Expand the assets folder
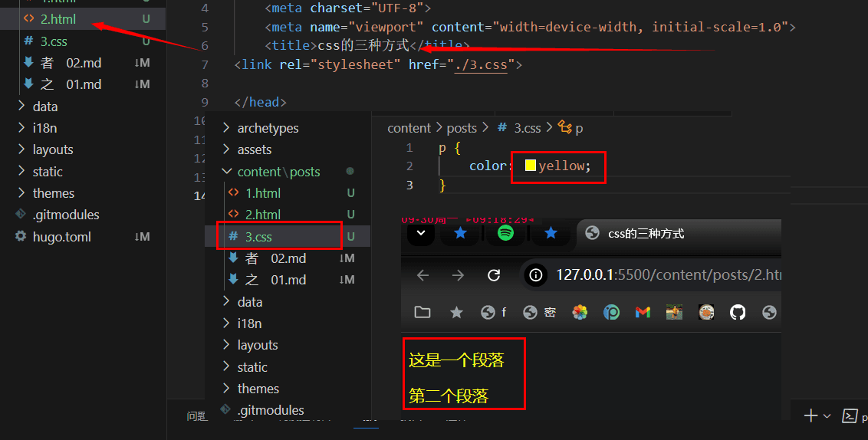Viewport: 868px width, 440px height. [x=254, y=149]
